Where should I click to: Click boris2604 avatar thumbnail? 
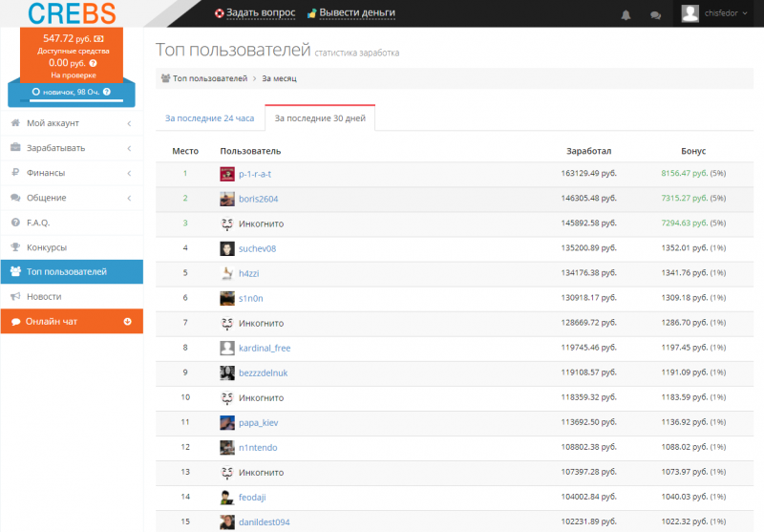(x=227, y=199)
